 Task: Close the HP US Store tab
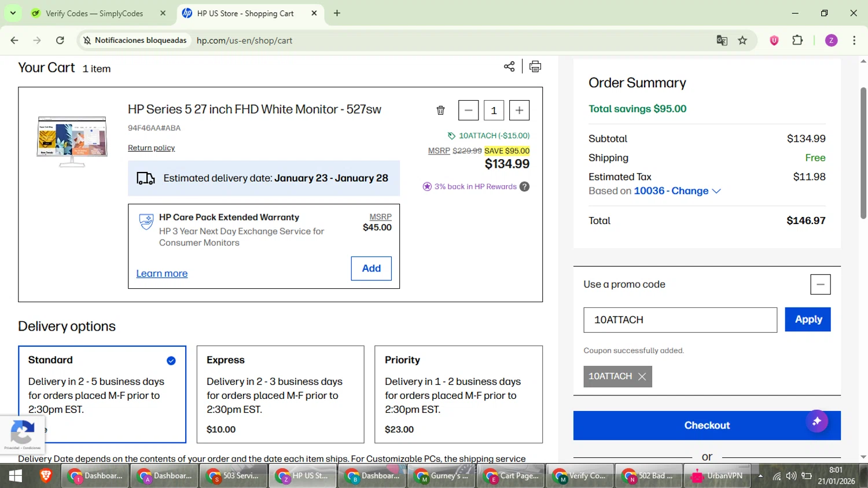[314, 13]
